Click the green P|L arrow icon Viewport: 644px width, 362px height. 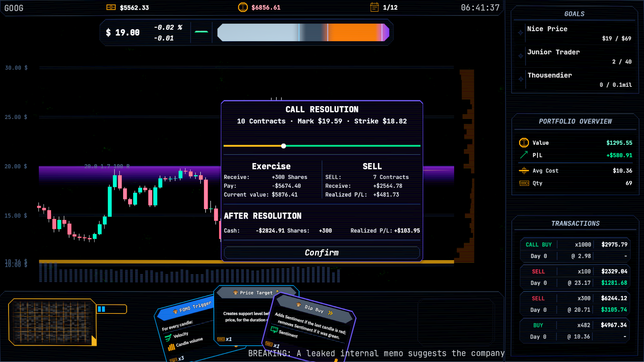tap(524, 155)
